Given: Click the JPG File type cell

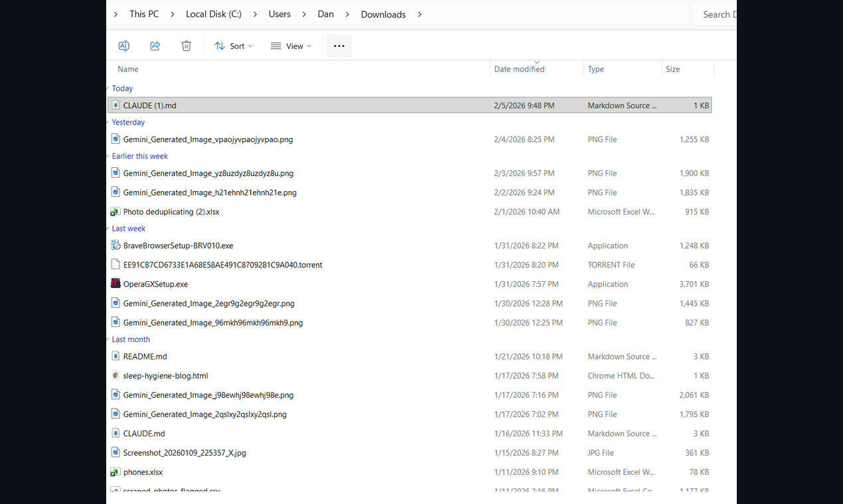Looking at the screenshot, I should pos(601,452).
